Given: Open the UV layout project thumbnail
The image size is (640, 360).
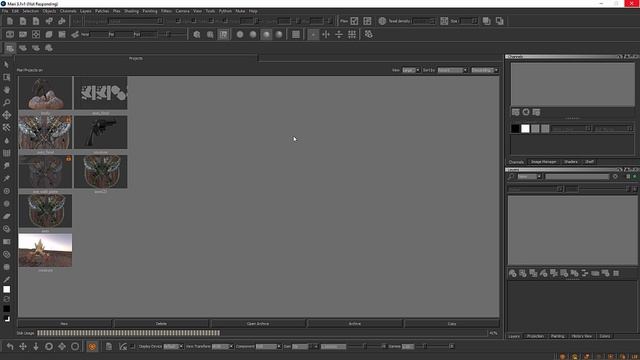Looking at the screenshot, I should pyautogui.click(x=101, y=93).
